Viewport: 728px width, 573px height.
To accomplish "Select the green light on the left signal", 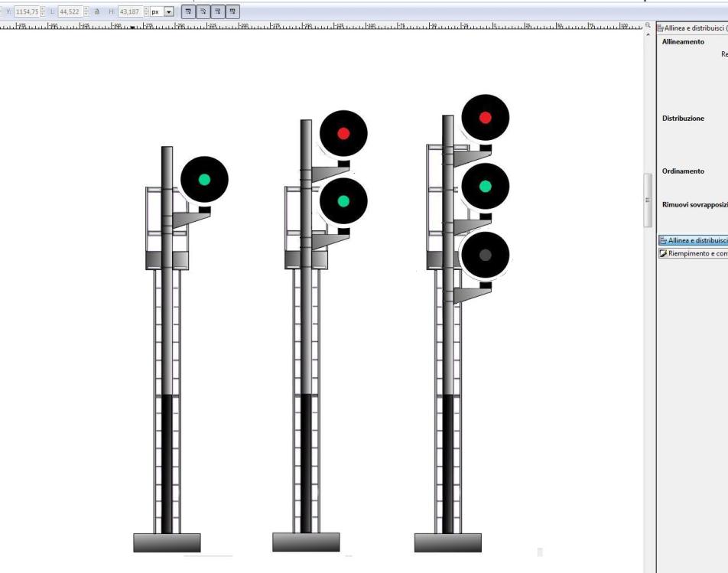I will coord(204,179).
